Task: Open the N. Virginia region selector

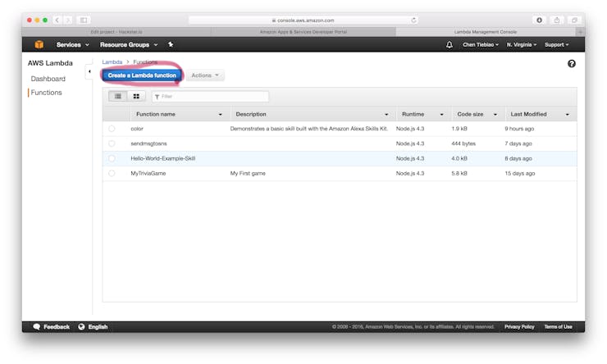Action: point(522,45)
